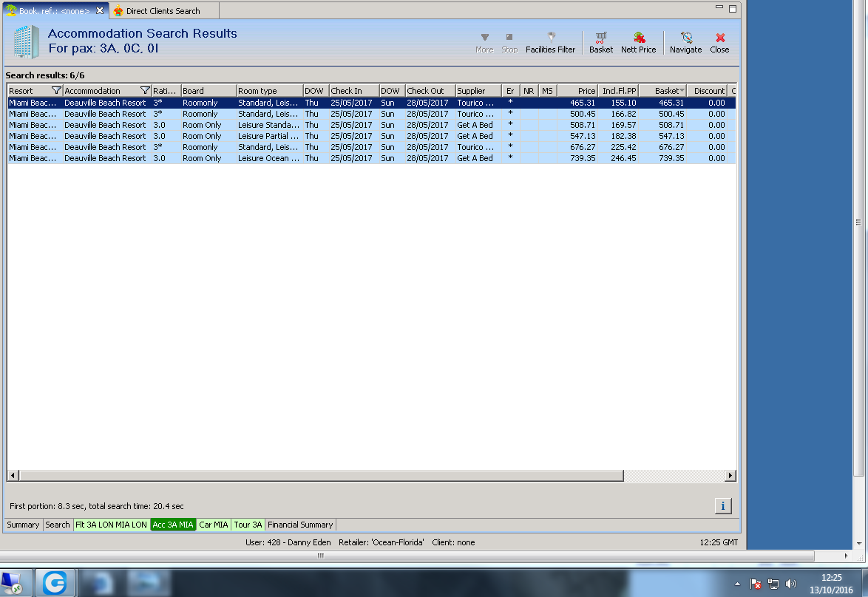Select the Leisure Partial room type row
The width and height of the screenshot is (868, 597).
tap(371, 136)
